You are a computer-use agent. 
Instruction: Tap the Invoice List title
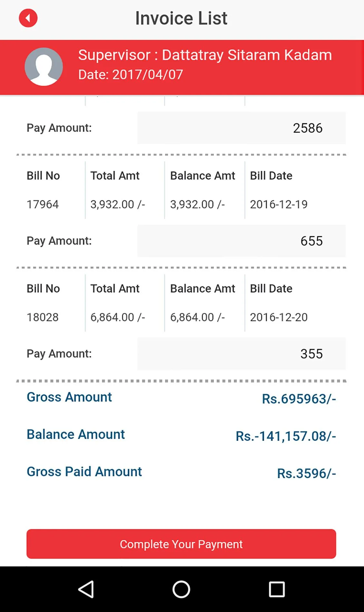coord(181,18)
